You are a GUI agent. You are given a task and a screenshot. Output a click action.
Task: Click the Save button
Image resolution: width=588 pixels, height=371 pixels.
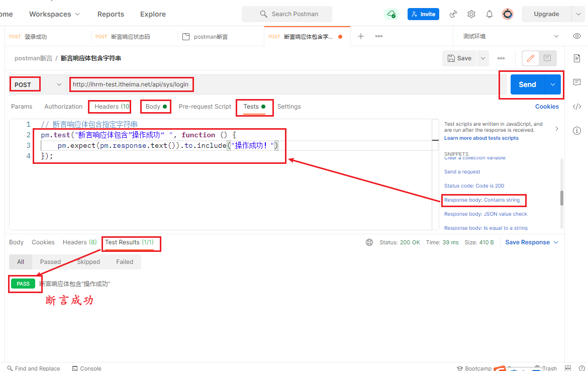click(x=459, y=58)
